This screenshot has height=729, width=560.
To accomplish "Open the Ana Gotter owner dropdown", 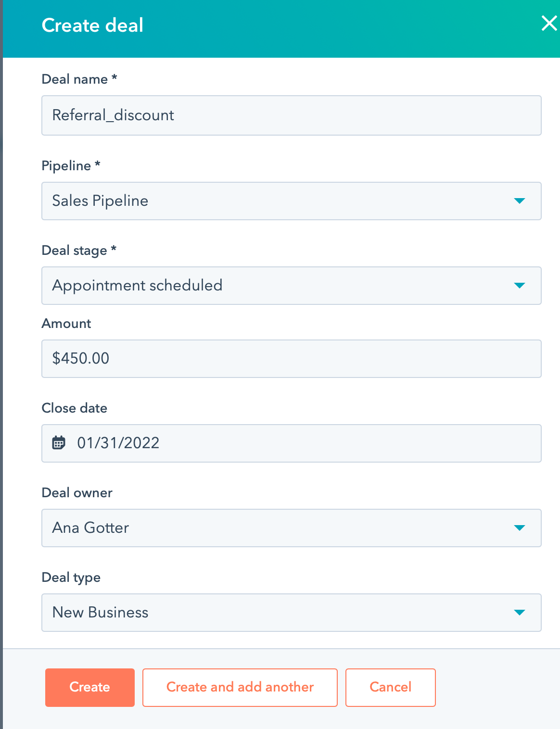I will pos(291,528).
